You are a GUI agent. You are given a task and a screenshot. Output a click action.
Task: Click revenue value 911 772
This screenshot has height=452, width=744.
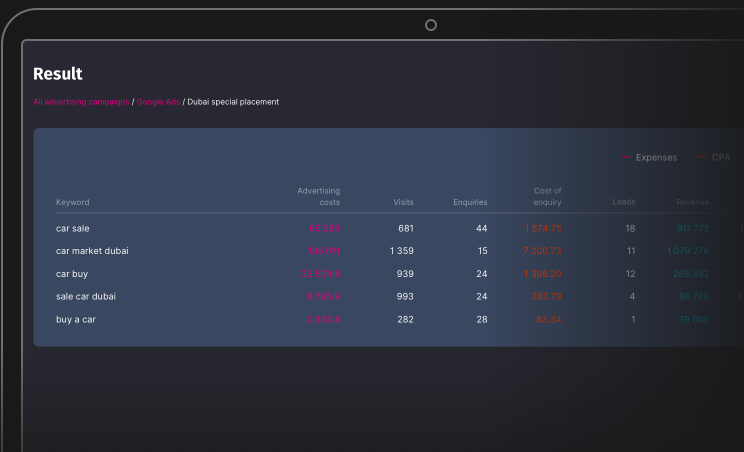point(693,229)
